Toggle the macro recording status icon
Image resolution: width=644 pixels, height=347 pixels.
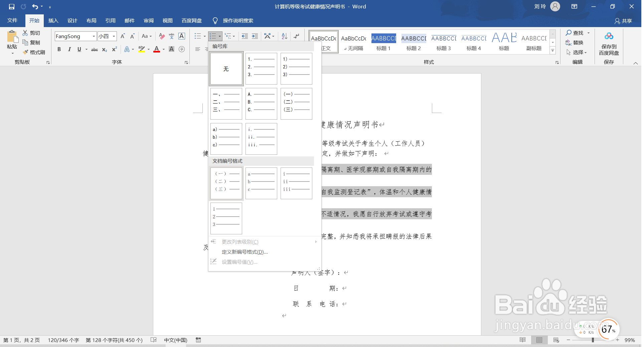tap(198, 340)
